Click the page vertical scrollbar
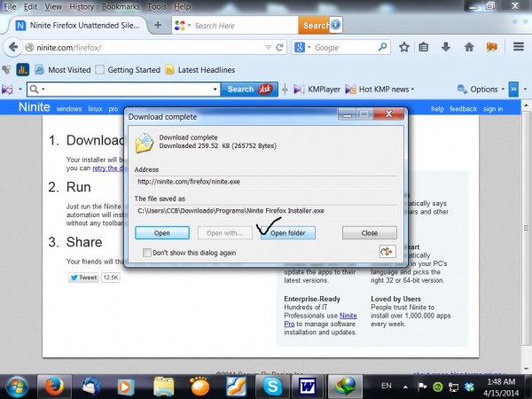This screenshot has height=399, width=532. pyautogui.click(x=526, y=227)
